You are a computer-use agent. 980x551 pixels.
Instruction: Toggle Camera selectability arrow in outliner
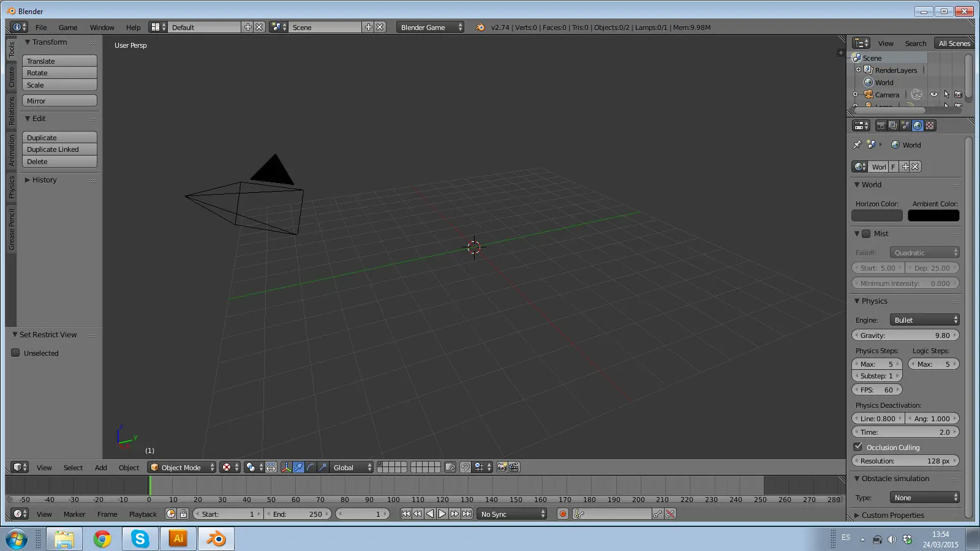point(946,94)
